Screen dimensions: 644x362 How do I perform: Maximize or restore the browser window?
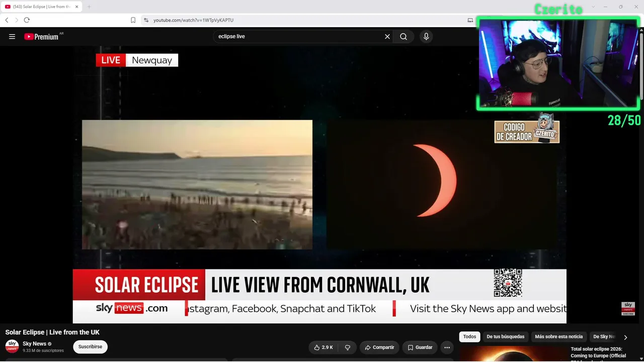(x=621, y=7)
